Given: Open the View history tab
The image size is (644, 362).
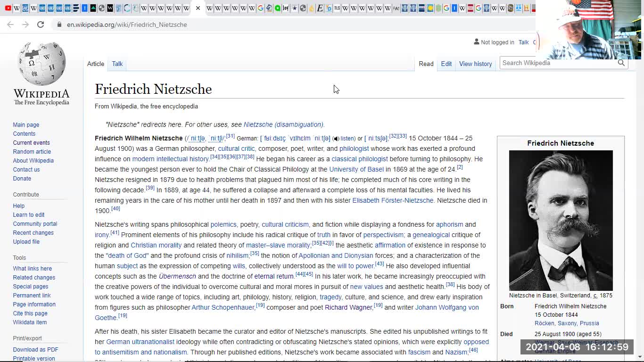Looking at the screenshot, I should point(475,64).
